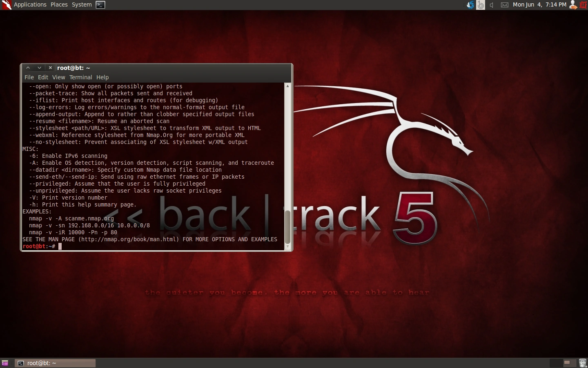The height and width of the screenshot is (368, 588).
Task: Launch terminal from top panel icon
Action: 100,5
